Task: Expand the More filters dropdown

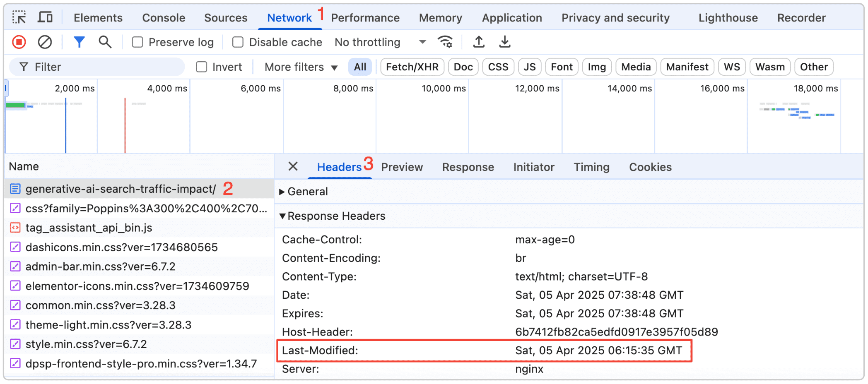Action: click(x=299, y=67)
